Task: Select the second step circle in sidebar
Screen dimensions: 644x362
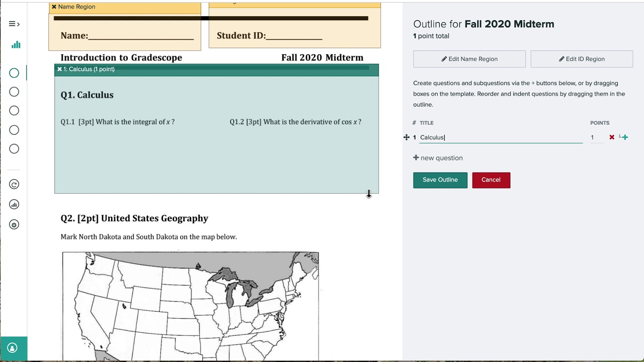Action: pos(14,92)
